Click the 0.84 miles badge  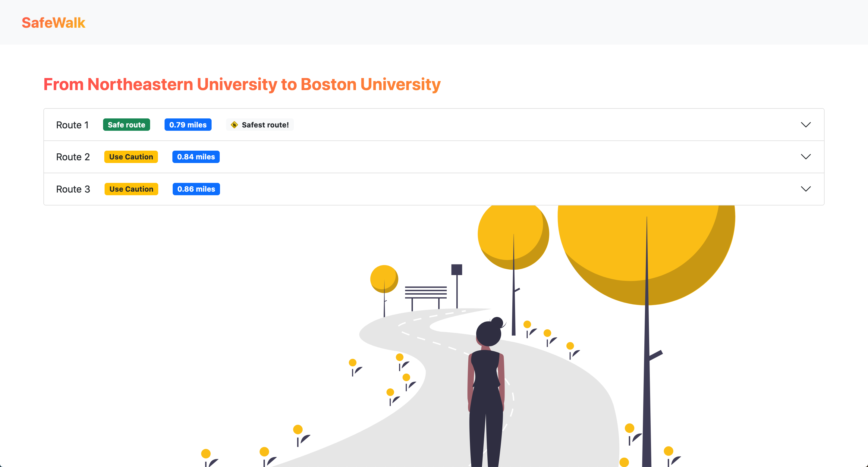click(x=196, y=157)
